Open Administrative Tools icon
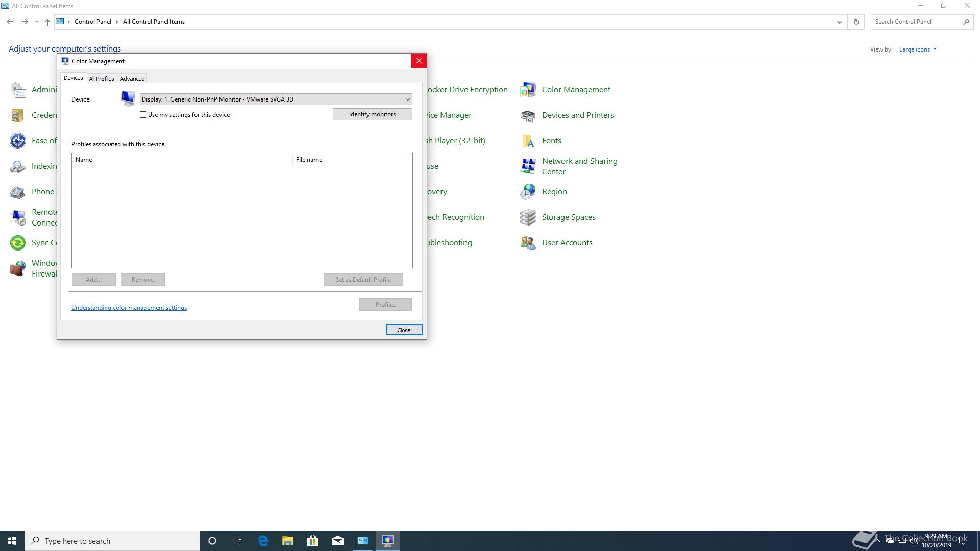Image resolution: width=980 pixels, height=551 pixels. tap(18, 90)
